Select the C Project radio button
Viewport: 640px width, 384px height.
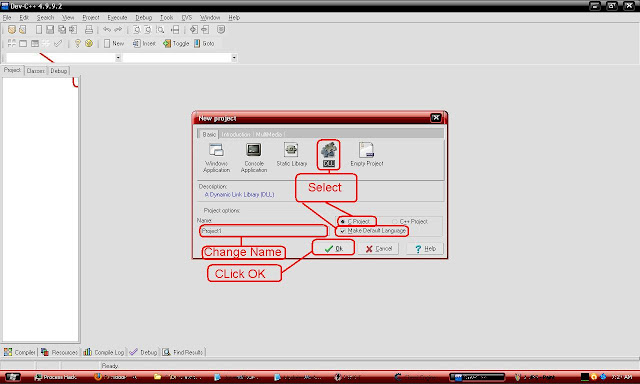(343, 222)
